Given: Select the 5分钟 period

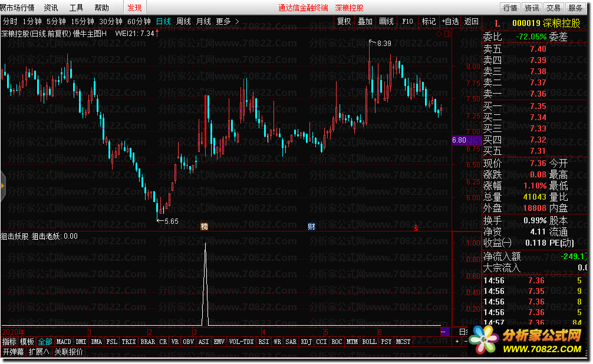Looking at the screenshot, I should click(56, 22).
